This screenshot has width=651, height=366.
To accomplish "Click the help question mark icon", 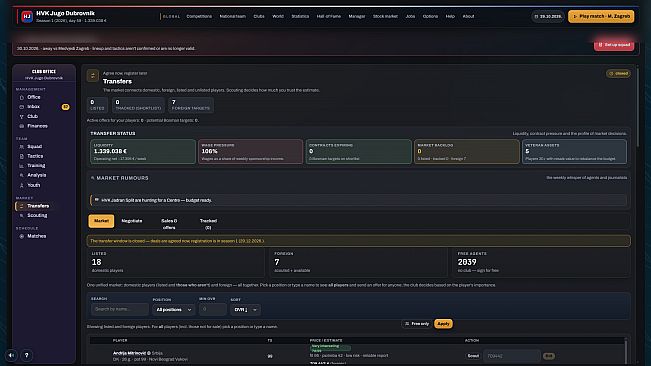I will [x=27, y=355].
